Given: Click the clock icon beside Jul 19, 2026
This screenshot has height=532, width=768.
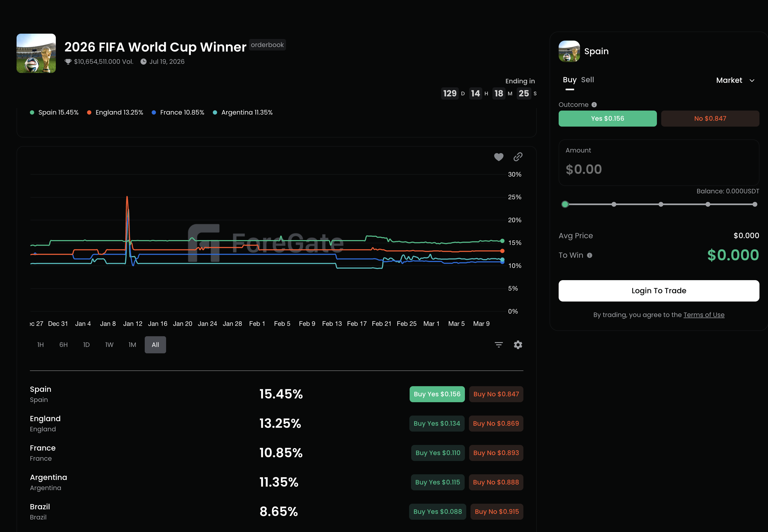Looking at the screenshot, I should point(143,62).
